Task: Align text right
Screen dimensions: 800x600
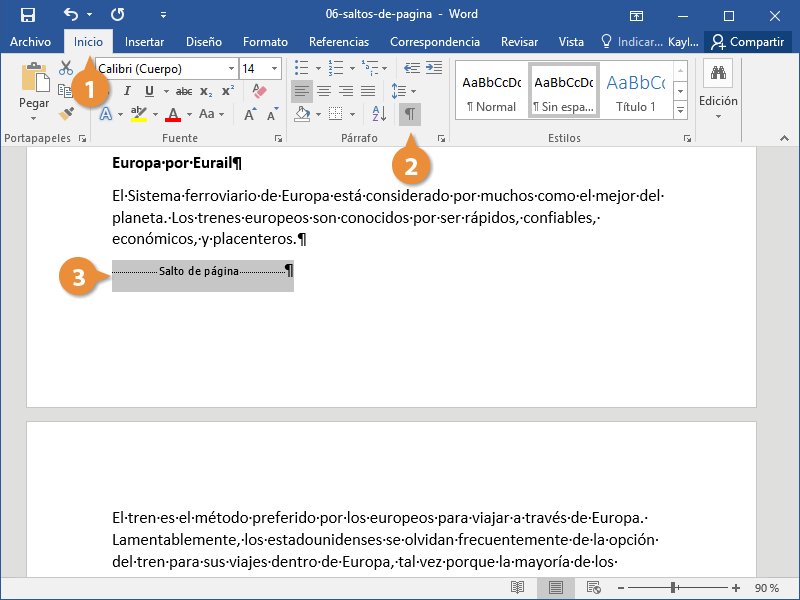Action: click(346, 91)
